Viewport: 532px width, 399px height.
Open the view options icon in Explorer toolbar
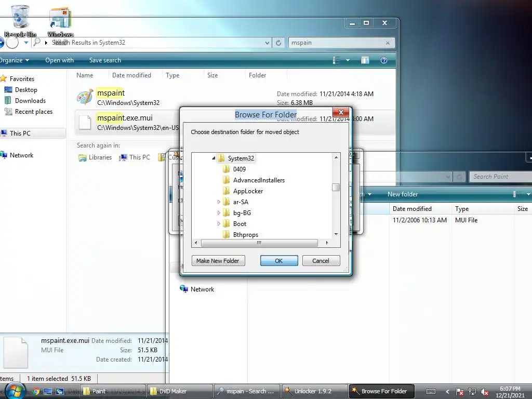point(336,60)
